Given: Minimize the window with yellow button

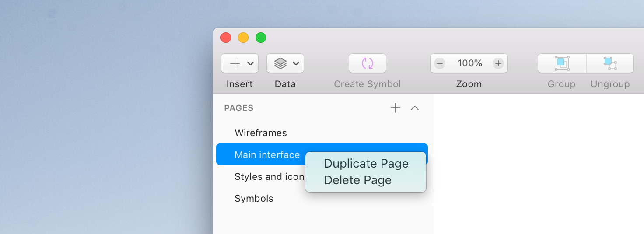Looking at the screenshot, I should [243, 38].
